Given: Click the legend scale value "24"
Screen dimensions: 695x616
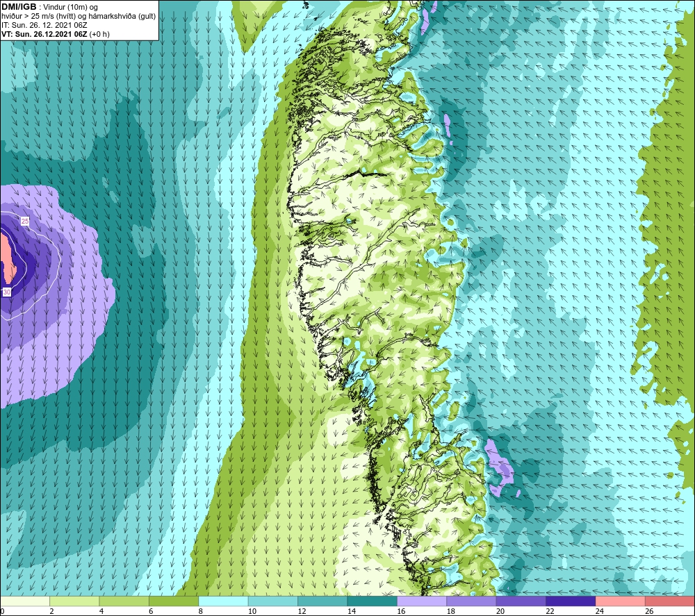Looking at the screenshot, I should click(x=600, y=611).
